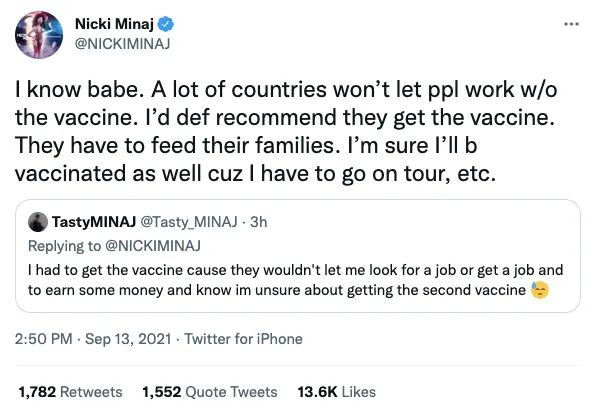View the 1,782 Retweets list
The image size is (593, 412).
point(70,392)
